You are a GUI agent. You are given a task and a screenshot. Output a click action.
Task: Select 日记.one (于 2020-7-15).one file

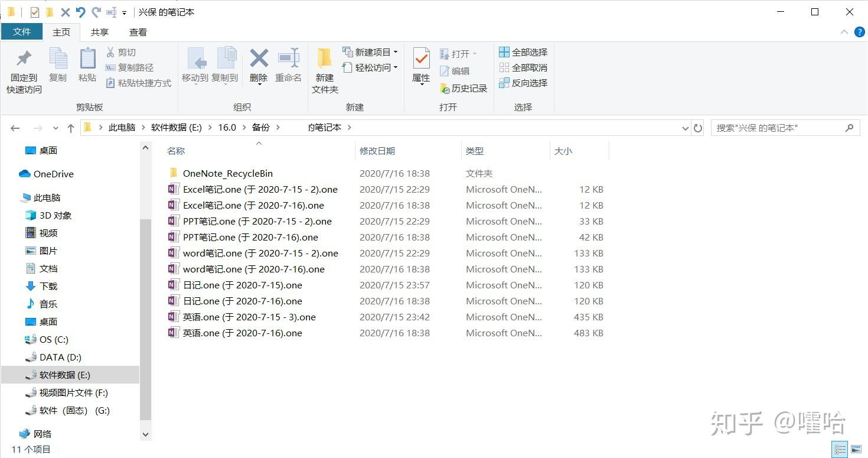pyautogui.click(x=235, y=285)
